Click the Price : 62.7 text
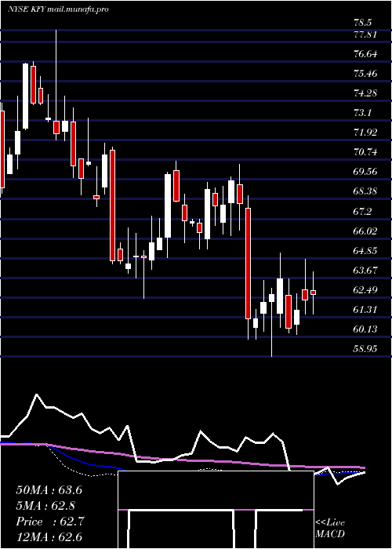Screen dimensions: 392x549 (49, 522)
